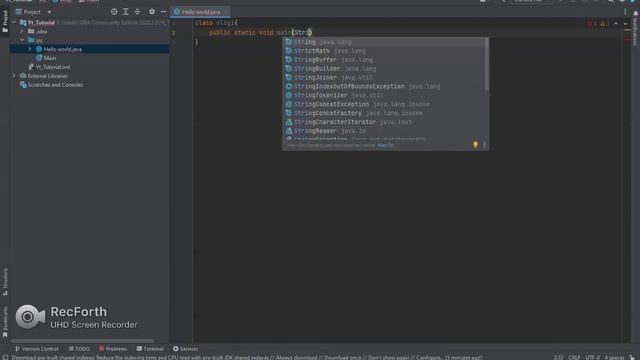Viewport: 640px width, 360px height.
Task: Click 4 spaces indent setting in status bar
Action: pos(614,357)
